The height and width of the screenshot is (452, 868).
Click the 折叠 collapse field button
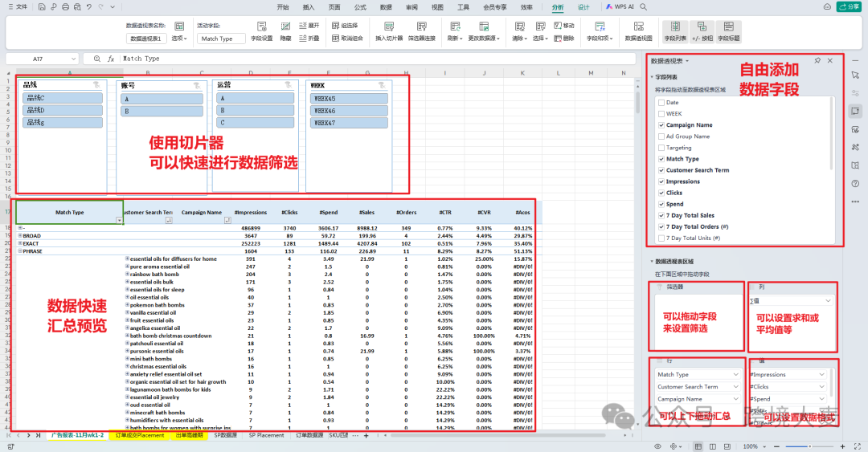tap(309, 39)
